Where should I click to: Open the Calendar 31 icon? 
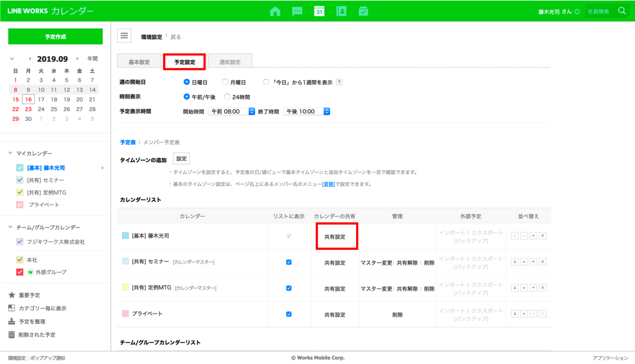[x=319, y=11]
